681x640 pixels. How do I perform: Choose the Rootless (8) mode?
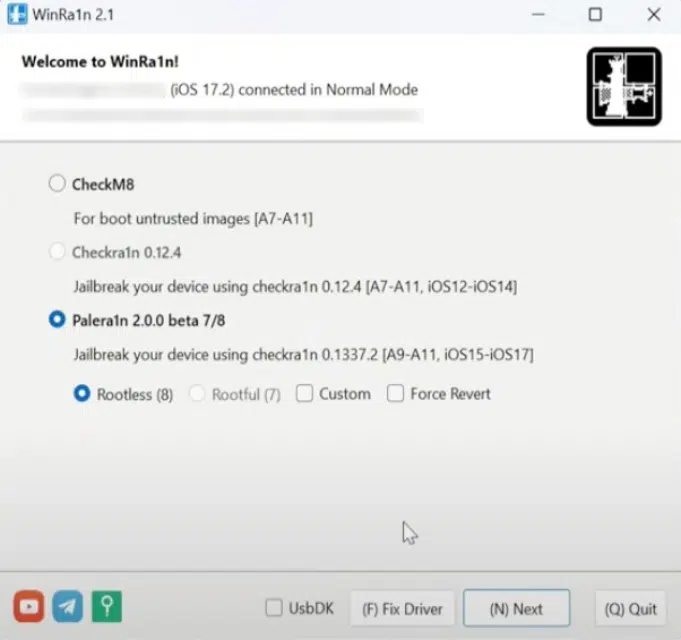click(83, 394)
